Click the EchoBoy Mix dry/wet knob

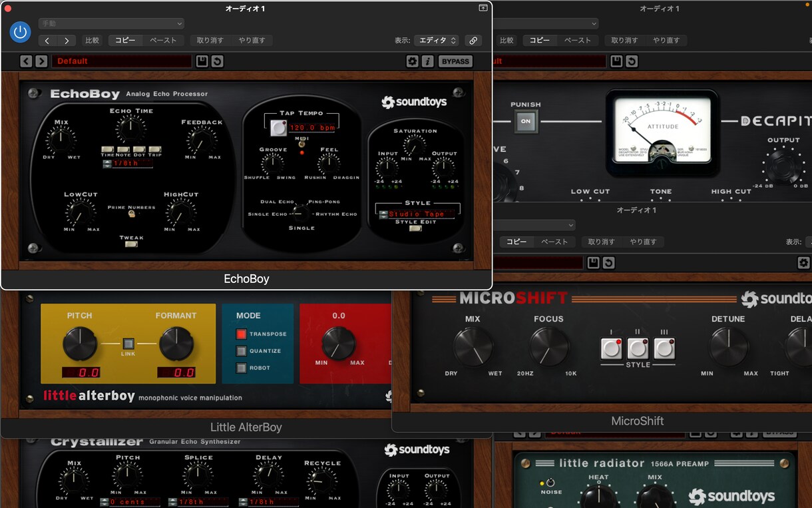(61, 140)
